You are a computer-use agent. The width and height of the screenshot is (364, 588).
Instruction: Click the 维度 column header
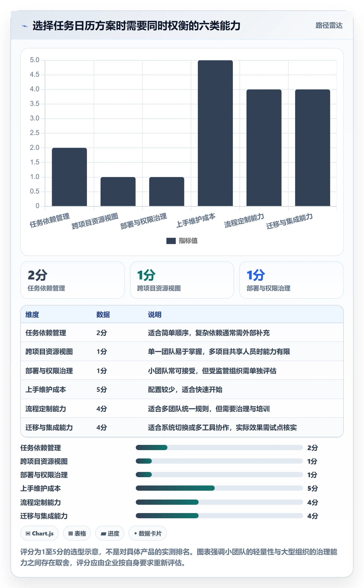(x=32, y=315)
